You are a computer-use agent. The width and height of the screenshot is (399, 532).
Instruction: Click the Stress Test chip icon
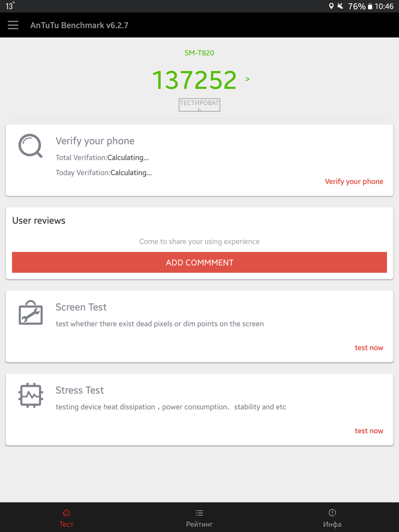31,396
